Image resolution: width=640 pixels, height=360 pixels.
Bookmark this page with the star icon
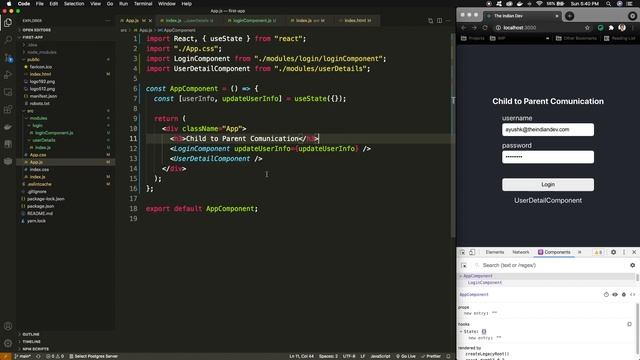tap(587, 28)
